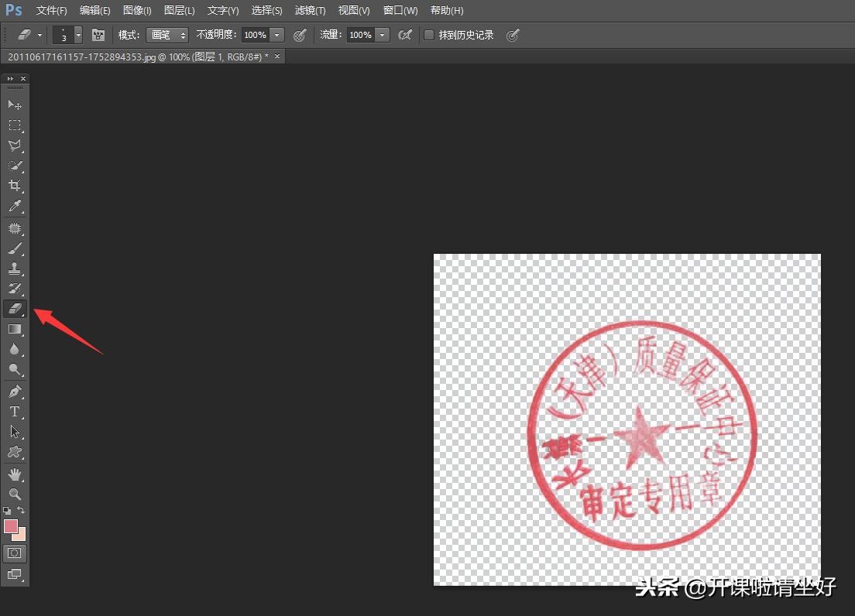The height and width of the screenshot is (616, 855).
Task: Open the 模式 (mode) dropdown
Action: [167, 35]
